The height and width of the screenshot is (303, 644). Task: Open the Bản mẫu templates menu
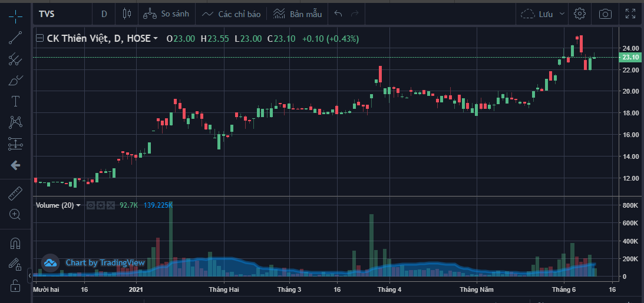pyautogui.click(x=298, y=14)
